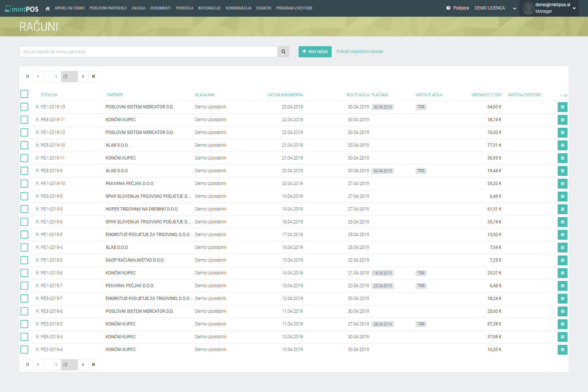Click the Nov račun button

pyautogui.click(x=315, y=52)
